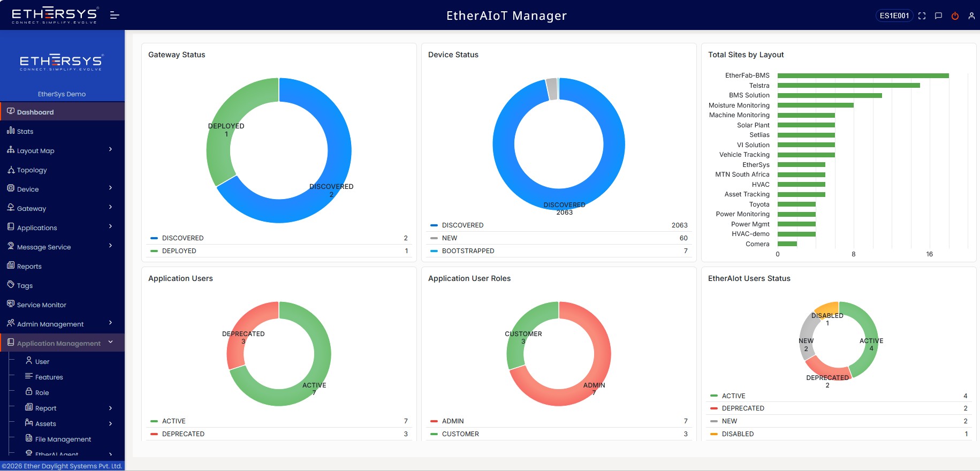Expand the Gateway menu chevron
Viewport: 980px width, 471px height.
[x=110, y=207]
